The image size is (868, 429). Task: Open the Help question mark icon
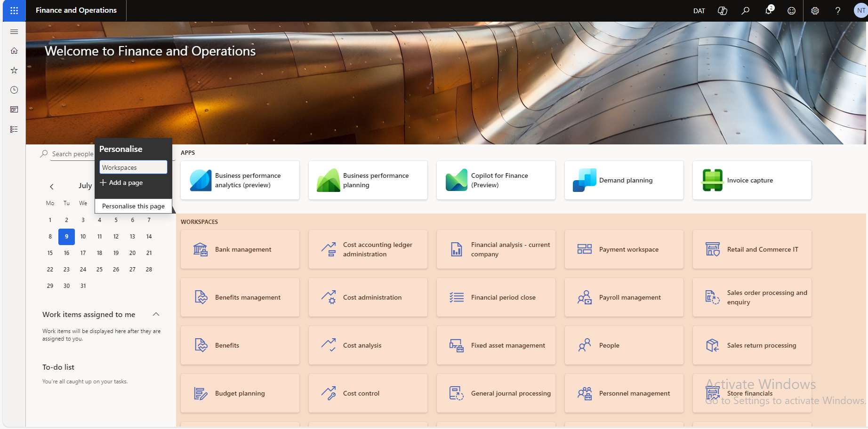click(x=838, y=11)
